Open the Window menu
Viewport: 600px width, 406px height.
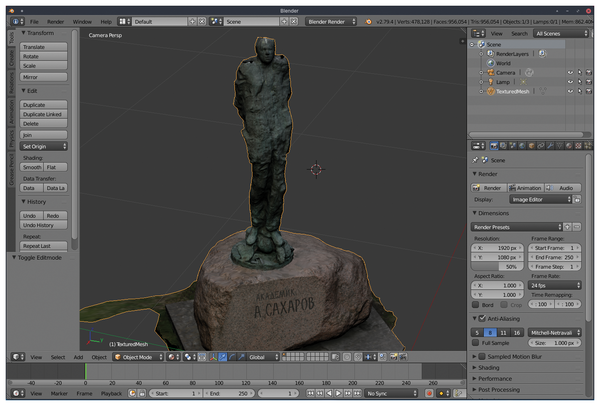pos(82,22)
